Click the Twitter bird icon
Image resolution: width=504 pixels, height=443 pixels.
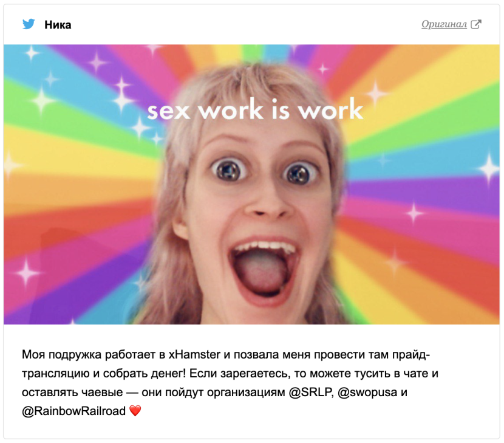pos(29,24)
